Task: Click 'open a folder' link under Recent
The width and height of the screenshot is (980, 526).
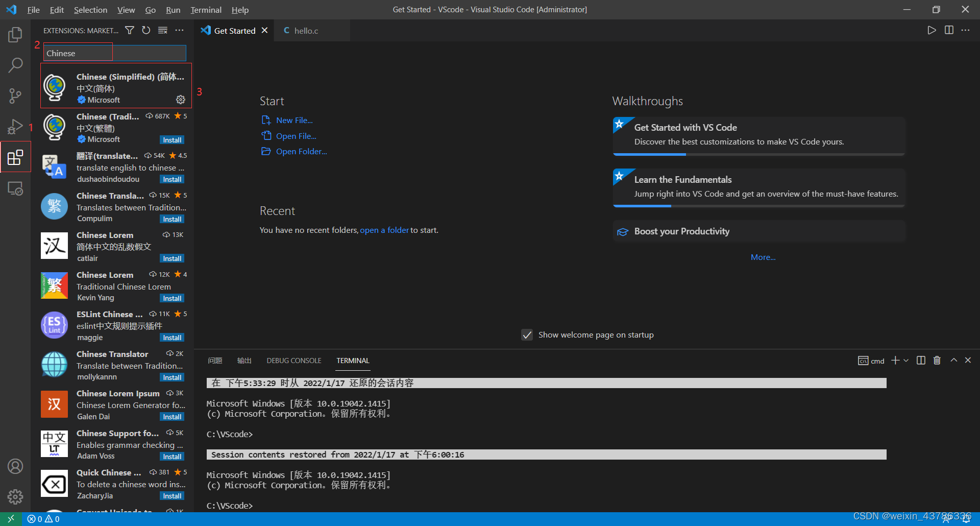Action: tap(384, 230)
